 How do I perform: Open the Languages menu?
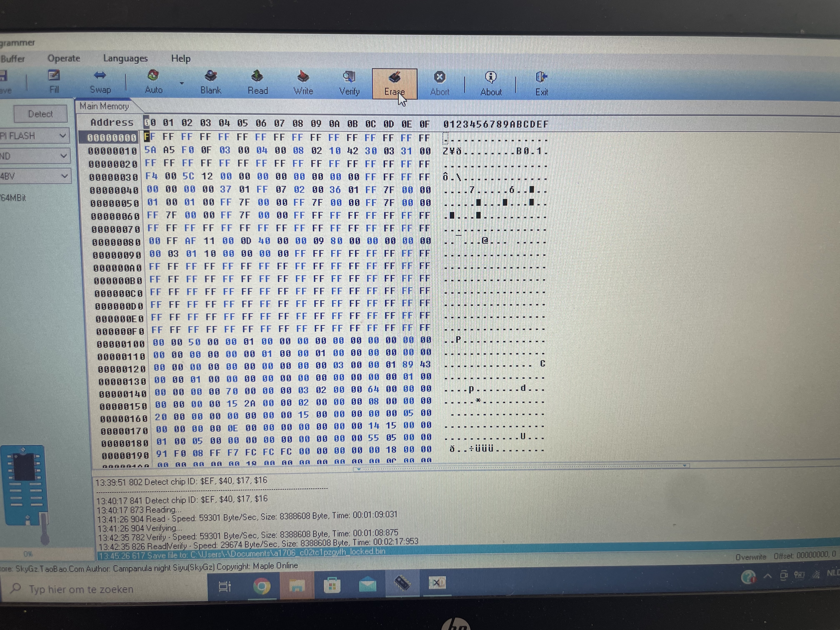(125, 59)
